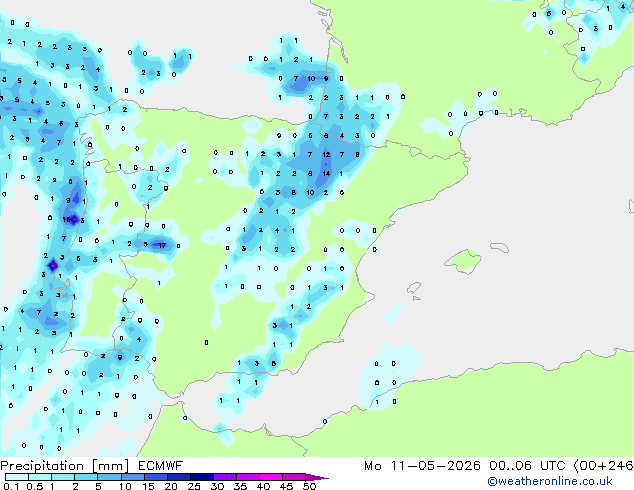Click the legend label '45'
The height and width of the screenshot is (490, 634).
pyautogui.click(x=286, y=486)
